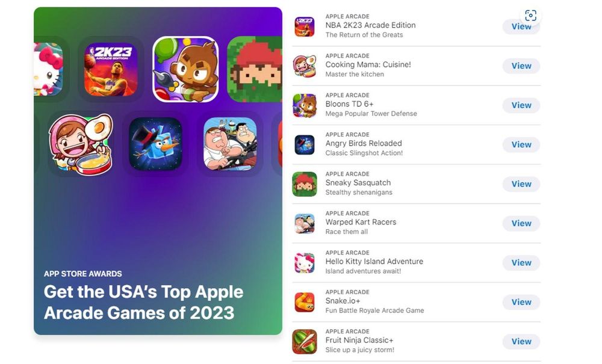
Task: Open the Snake.io+ title link
Action: click(343, 301)
